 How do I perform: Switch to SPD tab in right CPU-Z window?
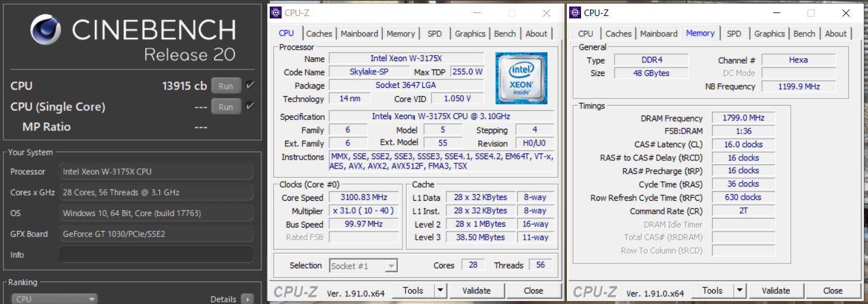734,34
